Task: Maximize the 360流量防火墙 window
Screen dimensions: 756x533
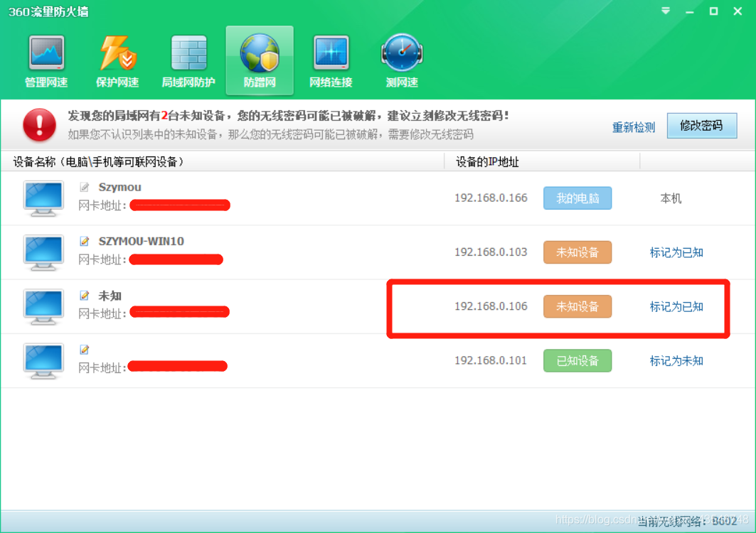Action: tap(713, 11)
